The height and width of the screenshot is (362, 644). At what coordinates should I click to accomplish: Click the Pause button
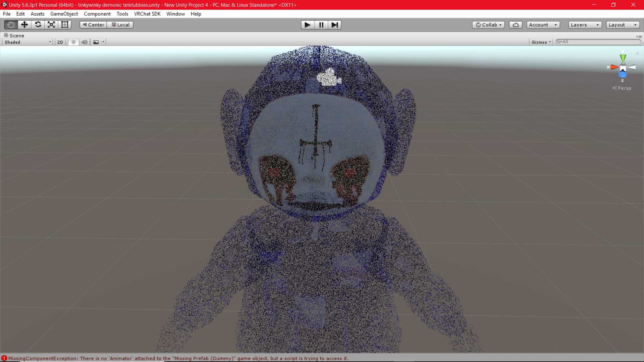[x=321, y=25]
